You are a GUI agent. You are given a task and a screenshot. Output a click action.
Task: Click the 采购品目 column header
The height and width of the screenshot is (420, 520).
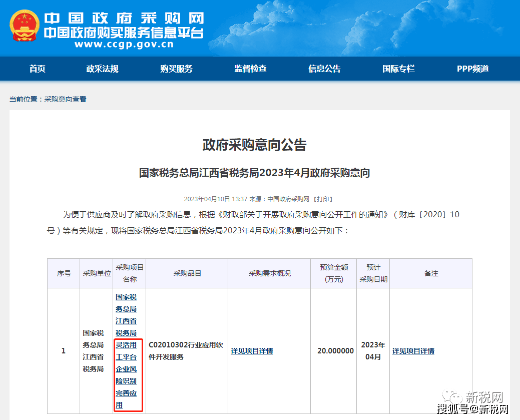pyautogui.click(x=187, y=273)
